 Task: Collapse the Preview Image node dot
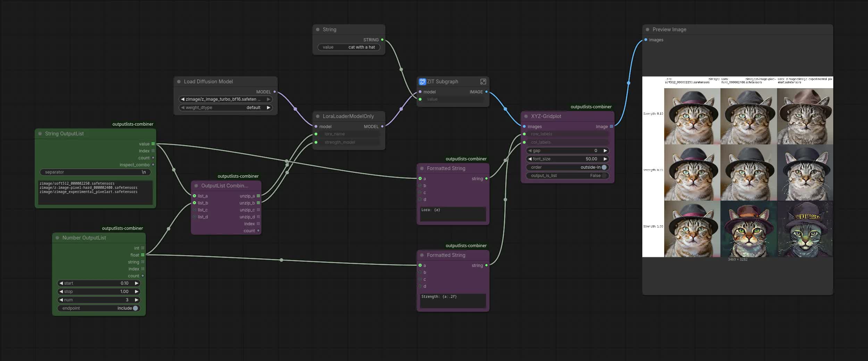coord(648,30)
